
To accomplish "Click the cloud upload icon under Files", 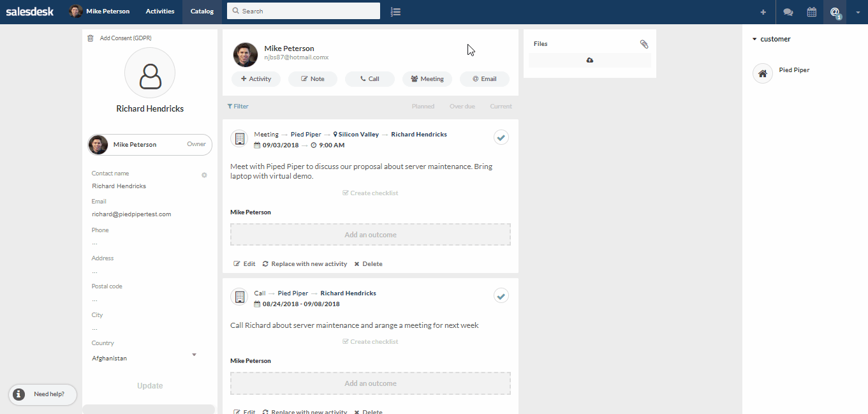I will (589, 60).
